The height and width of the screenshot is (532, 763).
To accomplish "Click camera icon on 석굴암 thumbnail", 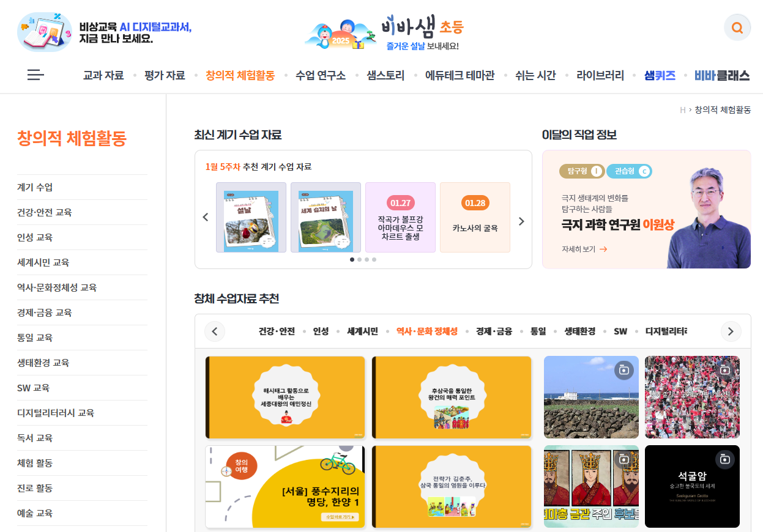I will coord(724,459).
